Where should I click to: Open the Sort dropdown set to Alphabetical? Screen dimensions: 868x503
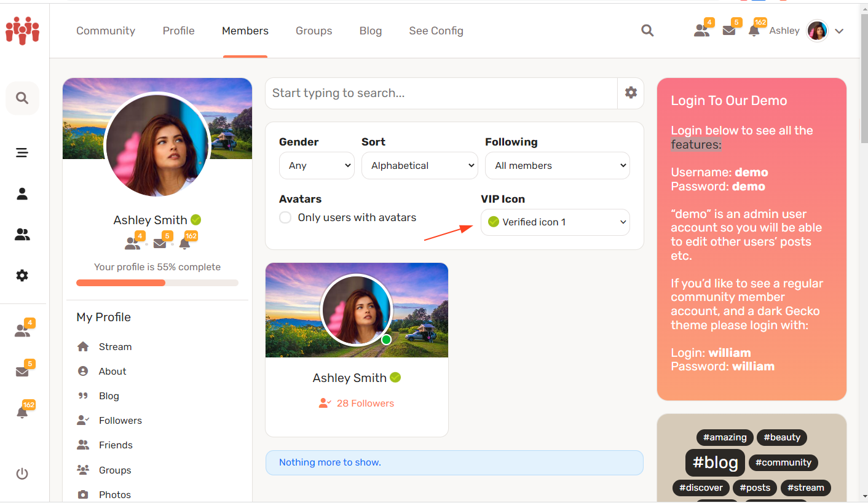click(x=419, y=165)
